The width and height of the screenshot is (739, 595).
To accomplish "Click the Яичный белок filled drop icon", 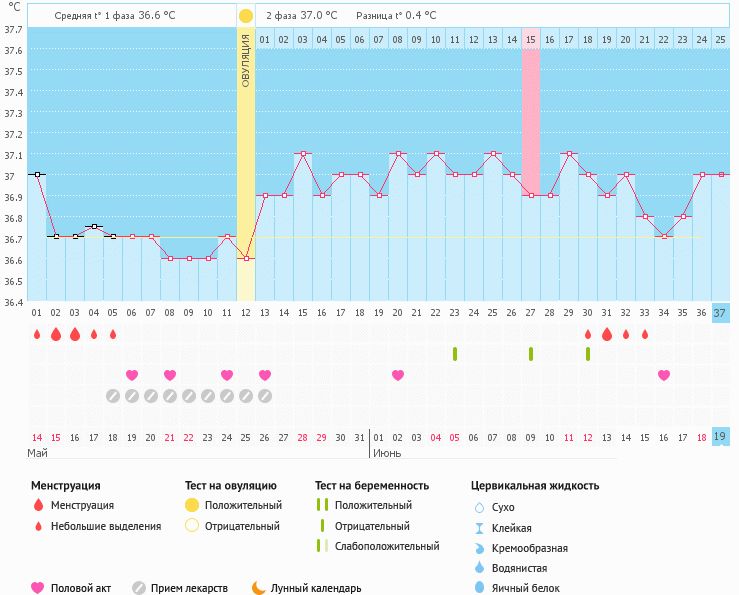I will [x=479, y=588].
